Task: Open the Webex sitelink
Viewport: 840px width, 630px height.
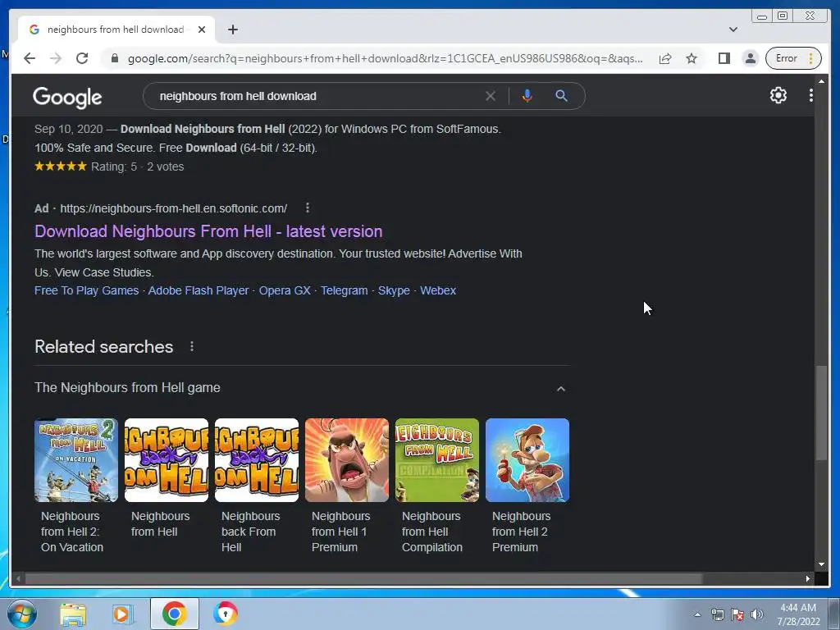Action: [438, 290]
